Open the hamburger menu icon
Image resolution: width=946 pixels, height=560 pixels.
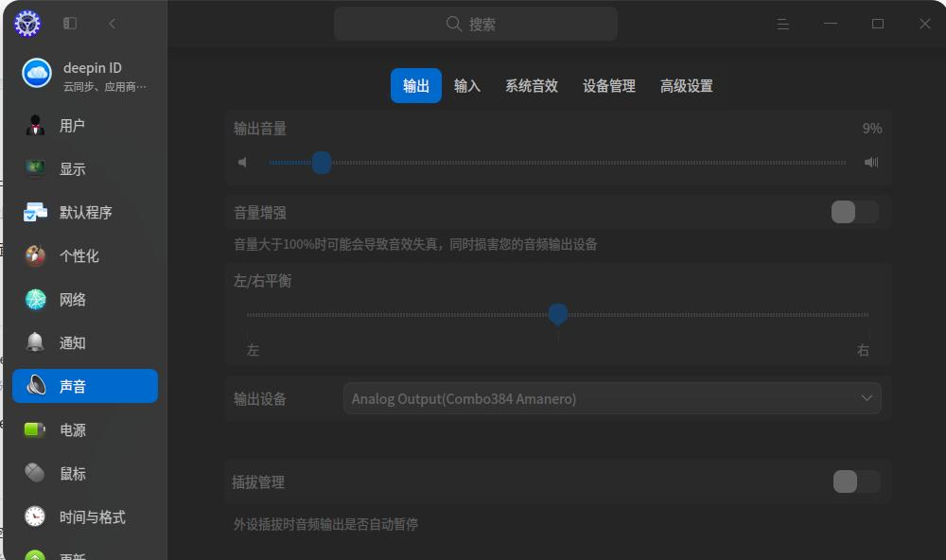click(x=783, y=25)
